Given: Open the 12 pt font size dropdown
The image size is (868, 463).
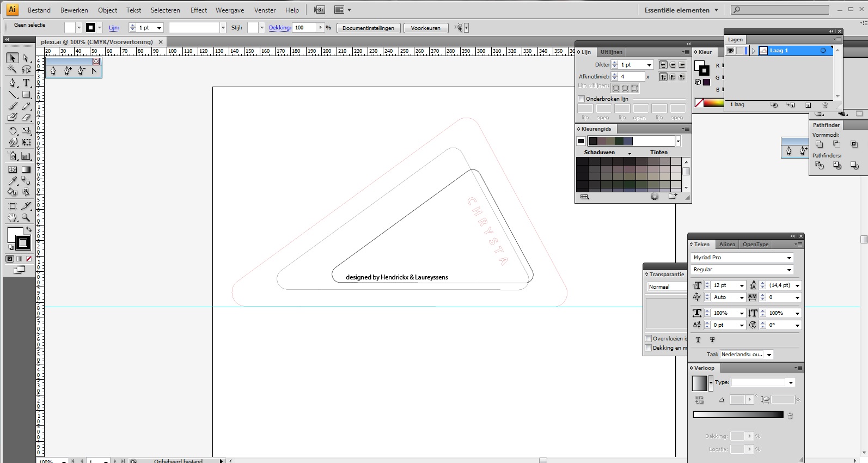Looking at the screenshot, I should (742, 285).
